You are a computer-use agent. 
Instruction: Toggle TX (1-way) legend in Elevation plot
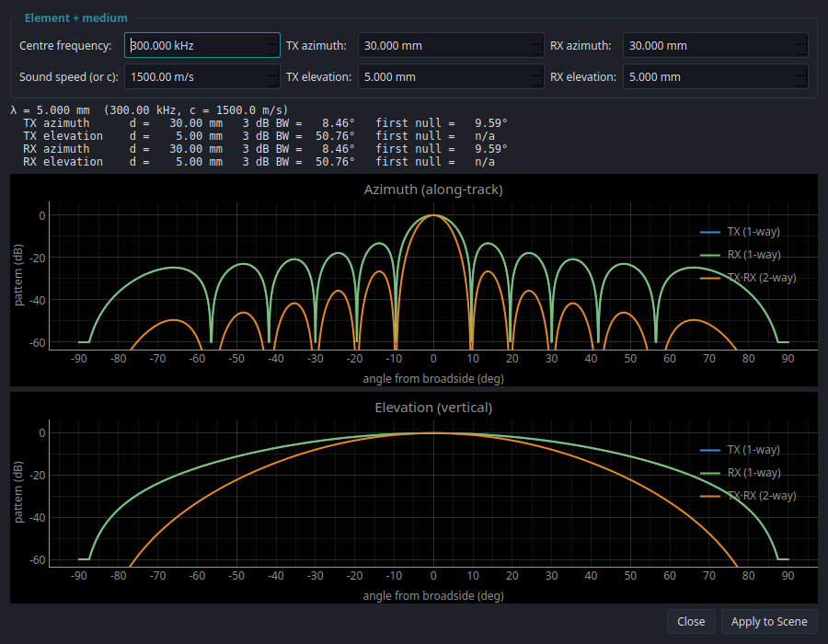pyautogui.click(x=740, y=450)
